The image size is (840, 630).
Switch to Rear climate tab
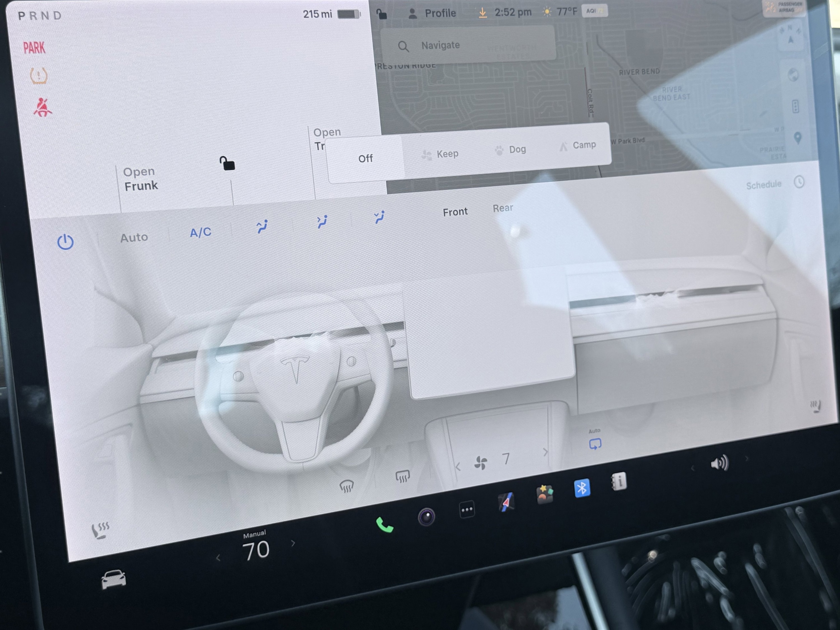(x=503, y=208)
